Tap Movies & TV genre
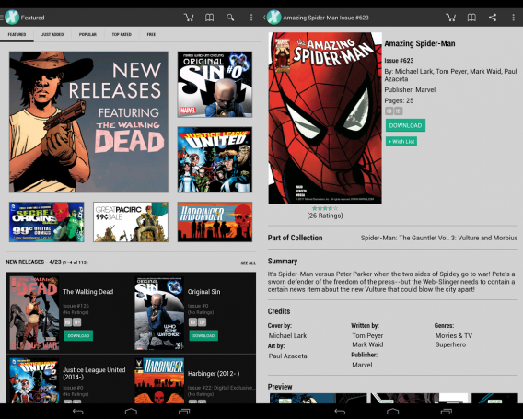The image size is (523, 420). (x=454, y=335)
